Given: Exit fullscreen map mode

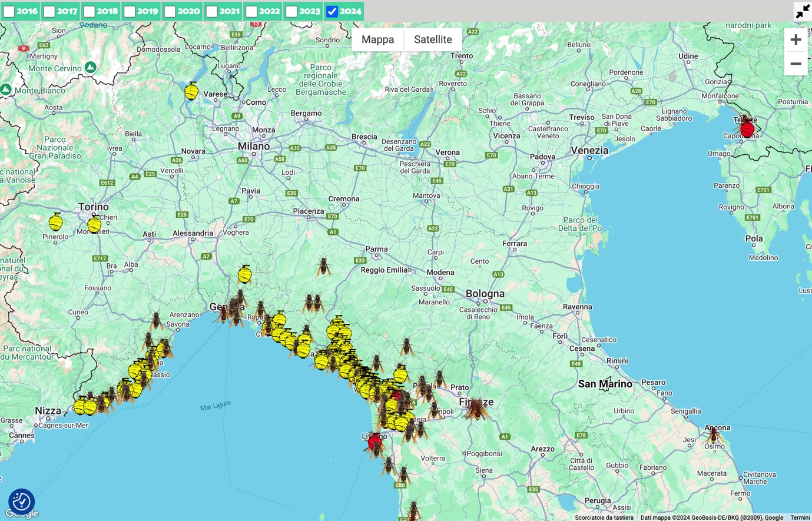Looking at the screenshot, I should (802, 11).
